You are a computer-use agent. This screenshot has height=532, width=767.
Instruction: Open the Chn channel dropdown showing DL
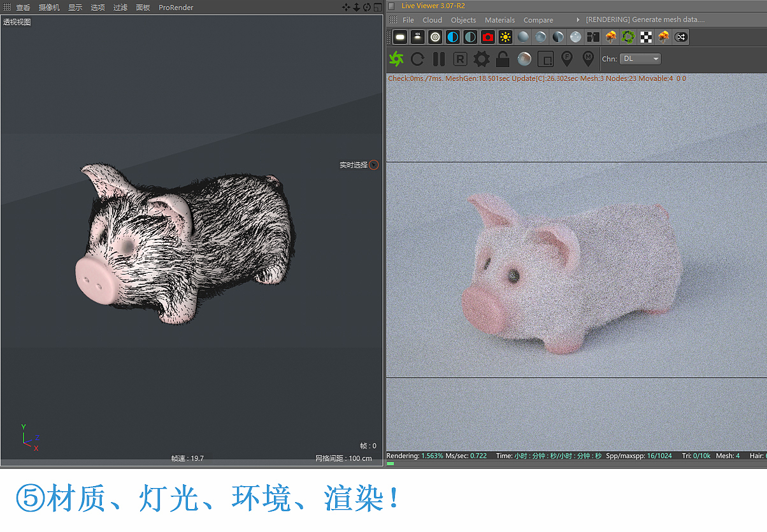(x=640, y=59)
